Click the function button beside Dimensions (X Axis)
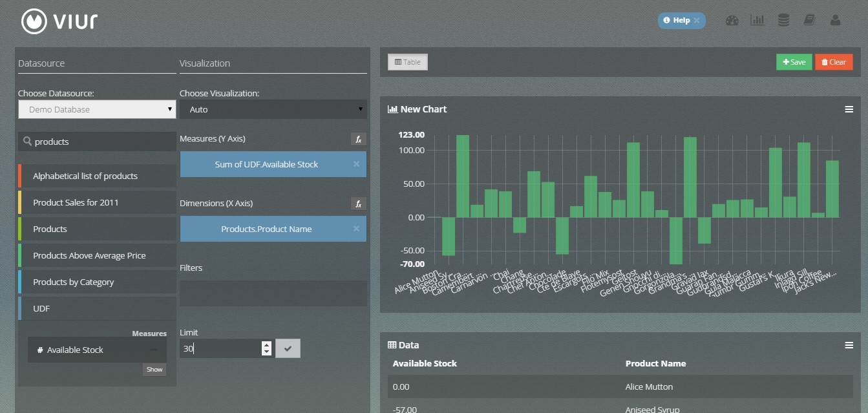This screenshot has height=413, width=868. [358, 204]
